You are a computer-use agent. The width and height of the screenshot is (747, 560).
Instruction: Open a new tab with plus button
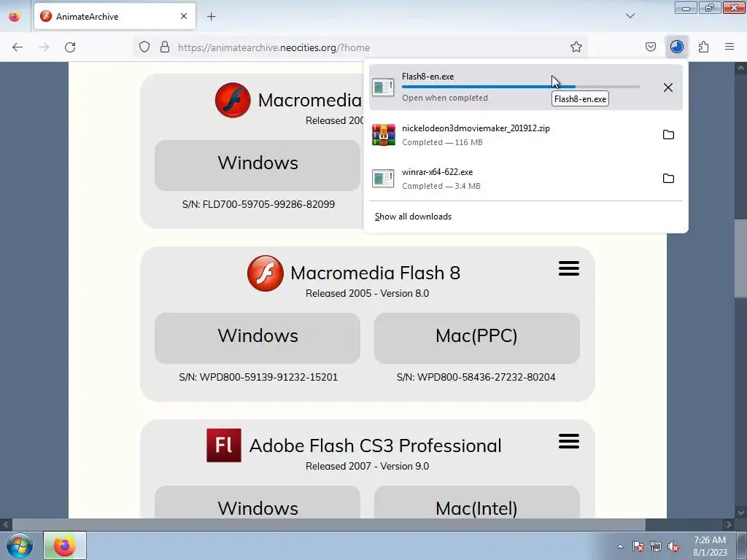pyautogui.click(x=211, y=17)
